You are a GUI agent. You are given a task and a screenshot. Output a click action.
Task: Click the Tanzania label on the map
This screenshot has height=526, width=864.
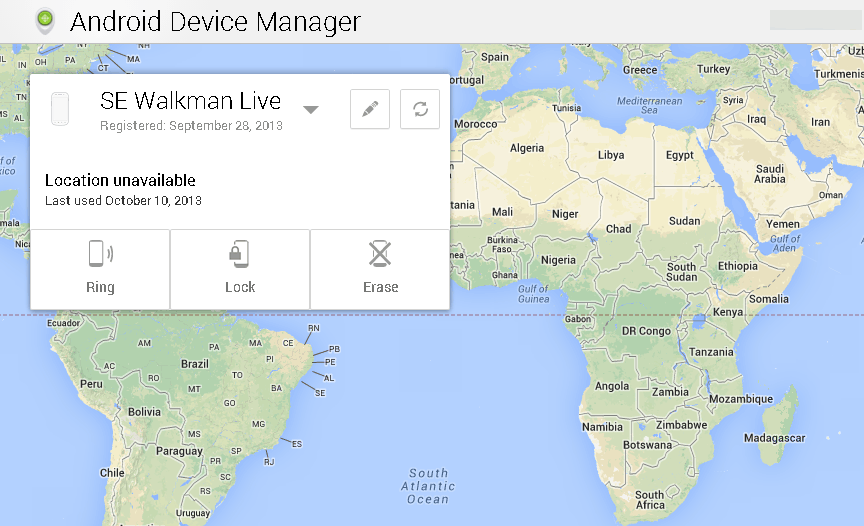click(x=711, y=352)
